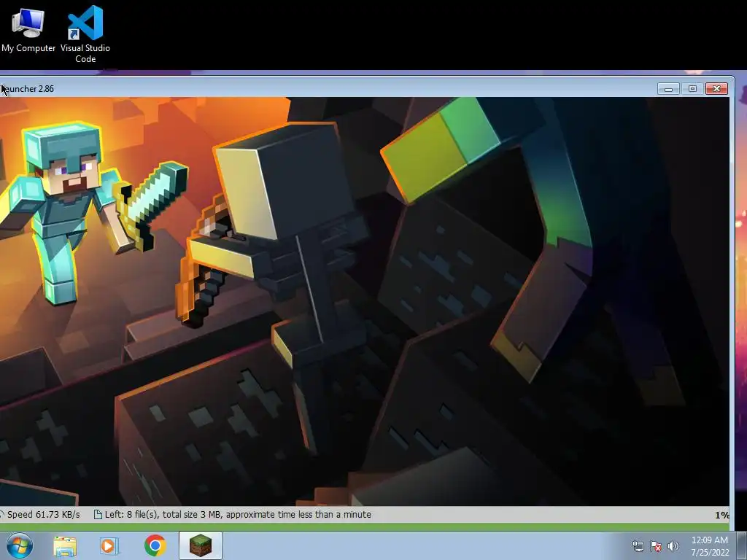The image size is (747, 560).
Task: Minimize the launcher 2.86 window
Action: click(x=668, y=88)
